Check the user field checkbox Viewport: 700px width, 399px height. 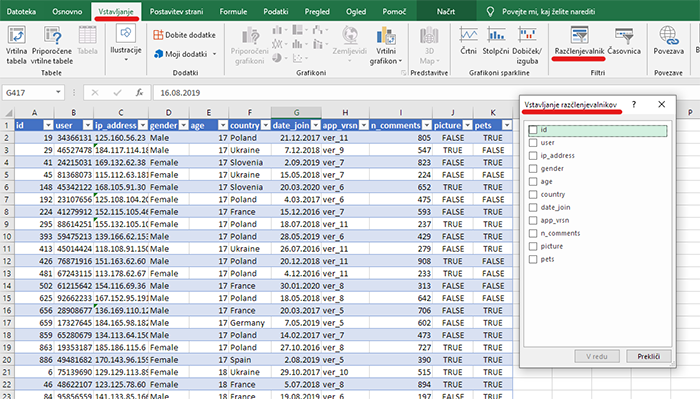pyautogui.click(x=533, y=143)
